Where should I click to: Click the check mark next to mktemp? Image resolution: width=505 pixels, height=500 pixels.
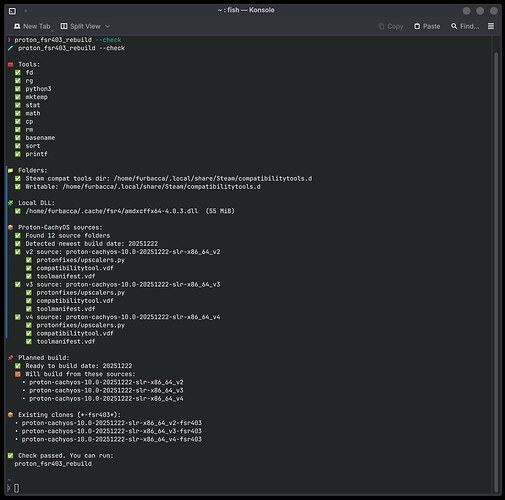coord(18,97)
